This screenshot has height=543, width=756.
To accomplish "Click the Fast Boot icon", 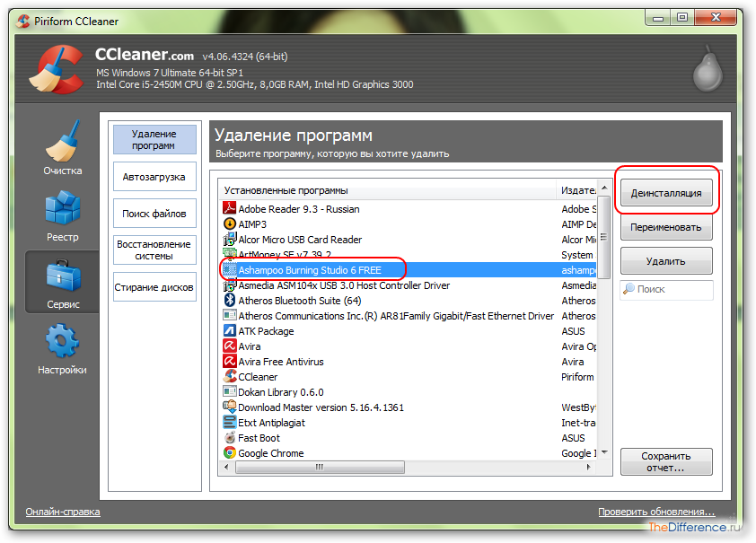I will (229, 437).
